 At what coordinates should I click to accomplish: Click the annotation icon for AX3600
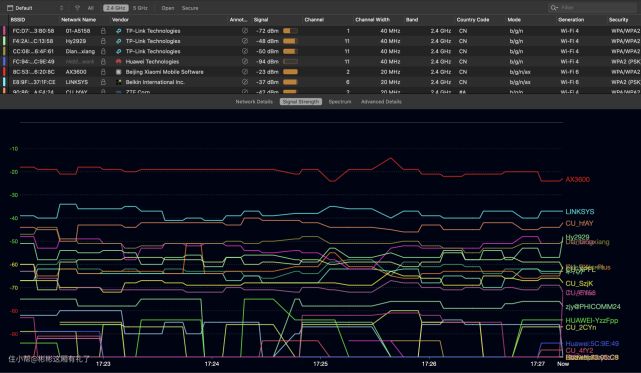point(245,72)
